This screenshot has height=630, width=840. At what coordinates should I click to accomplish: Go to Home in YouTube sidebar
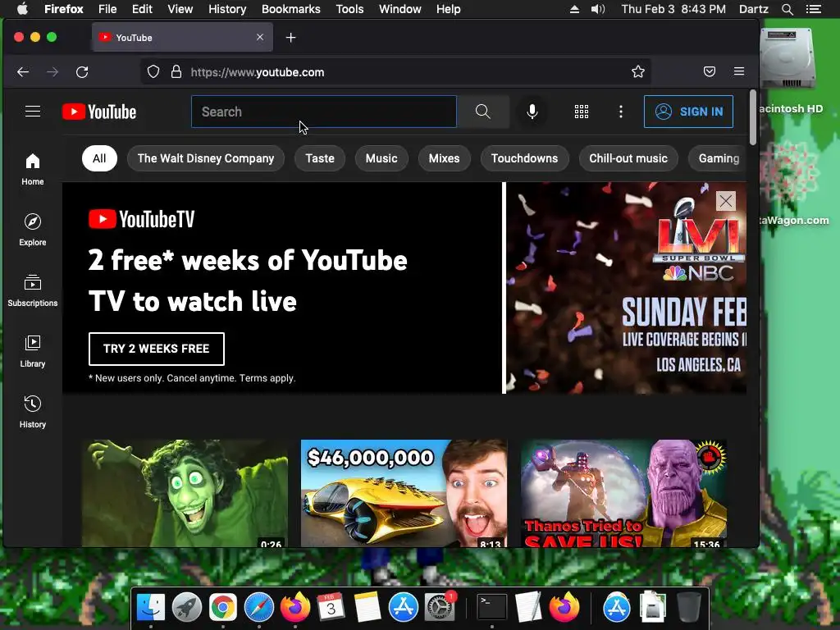tap(33, 169)
